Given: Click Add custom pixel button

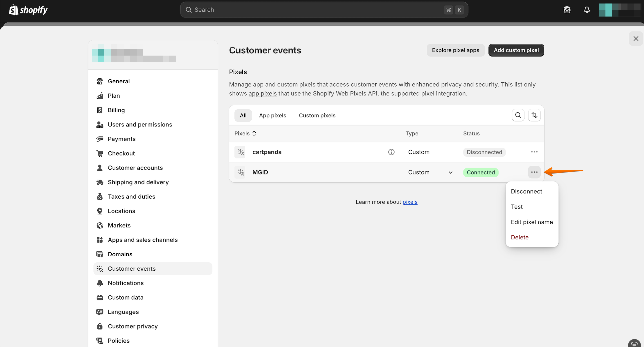Looking at the screenshot, I should (516, 50).
